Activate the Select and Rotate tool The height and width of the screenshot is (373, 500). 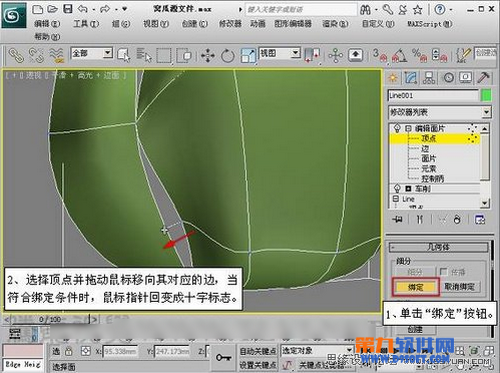(x=228, y=55)
